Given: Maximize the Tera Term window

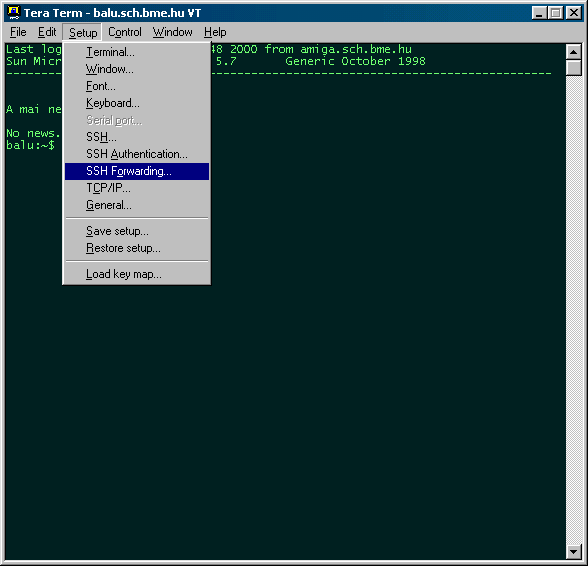Looking at the screenshot, I should [x=555, y=13].
